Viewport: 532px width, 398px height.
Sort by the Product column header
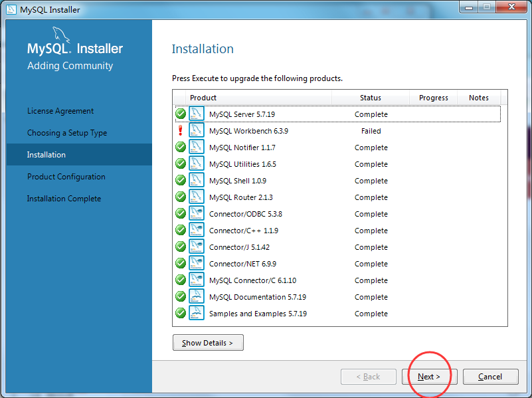point(258,98)
